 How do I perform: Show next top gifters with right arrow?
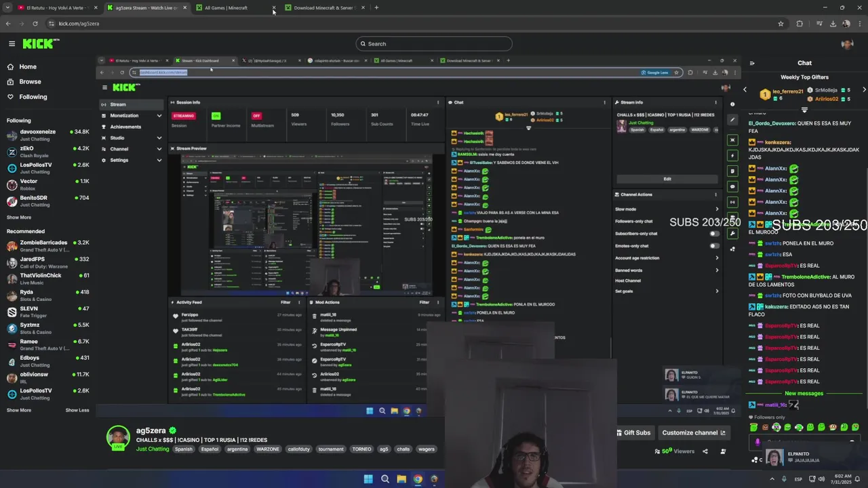pos(864,89)
